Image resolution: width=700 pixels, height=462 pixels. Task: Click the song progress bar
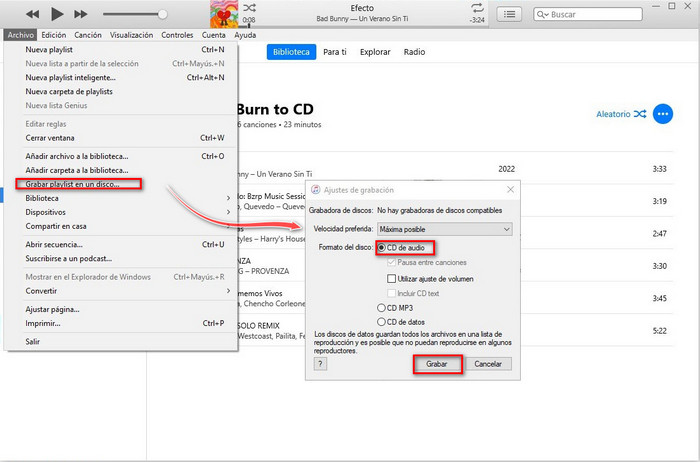[x=362, y=26]
